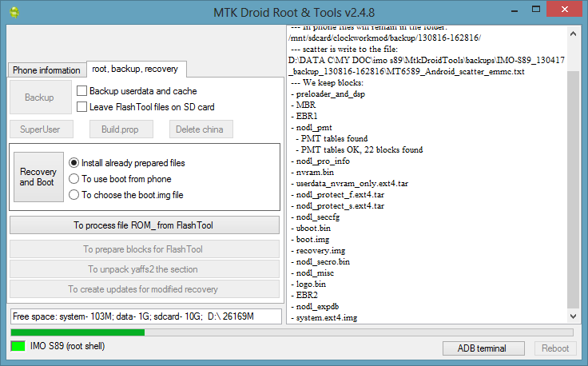
Task: Click the recovery.img log entry
Action: pos(318,250)
